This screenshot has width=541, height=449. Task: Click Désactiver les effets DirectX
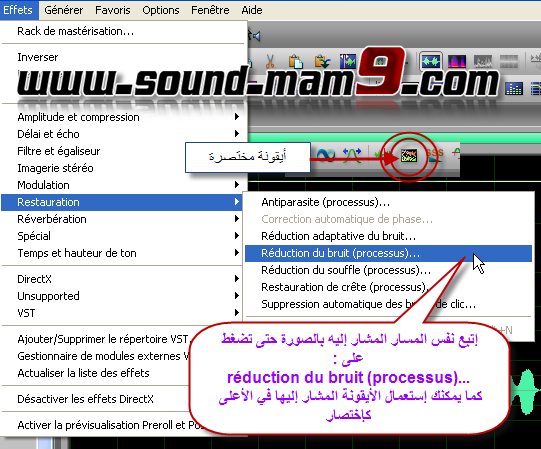point(86,399)
